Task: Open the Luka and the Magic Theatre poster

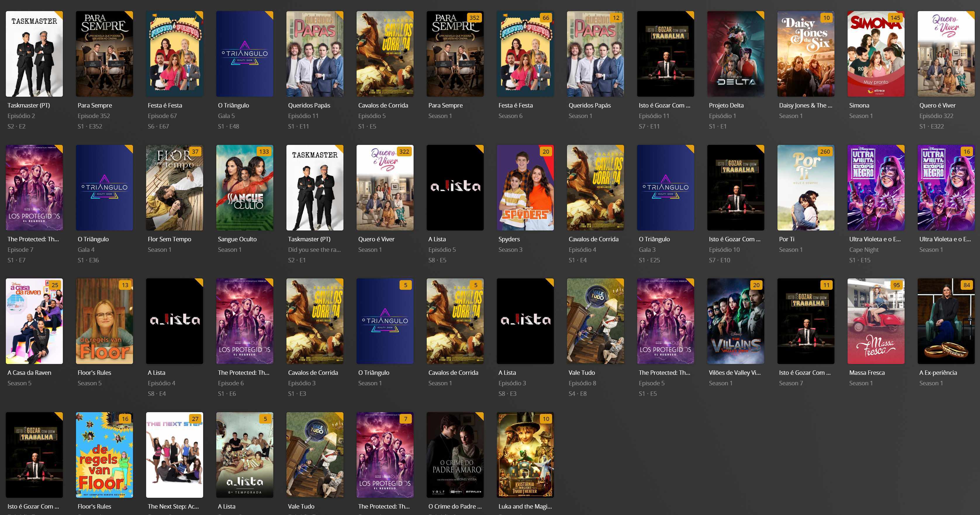Action: coord(525,455)
